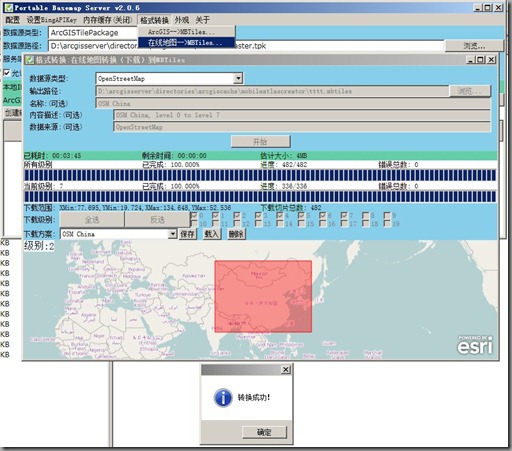Toggle level 15 download checkbox
This screenshot has height=451, width=512.
(302, 223)
